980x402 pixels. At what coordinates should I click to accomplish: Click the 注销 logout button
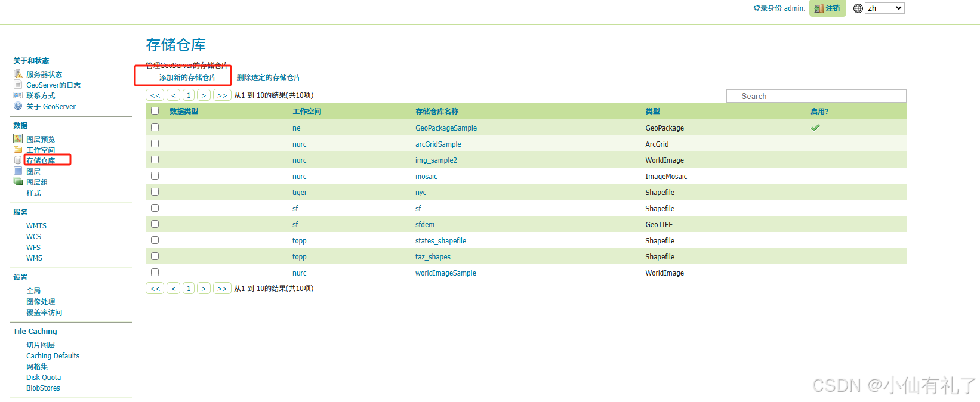coord(828,8)
